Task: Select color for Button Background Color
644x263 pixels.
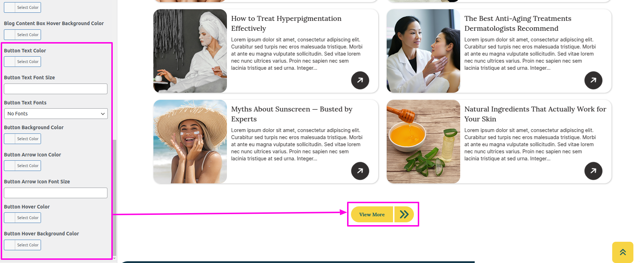Action: click(22, 139)
